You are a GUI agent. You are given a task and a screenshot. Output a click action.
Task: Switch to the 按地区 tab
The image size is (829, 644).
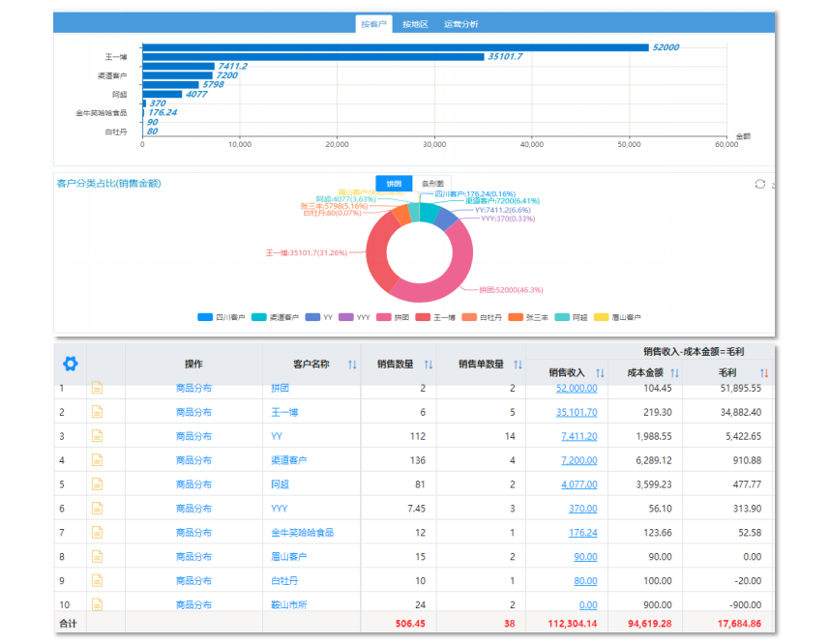click(415, 24)
